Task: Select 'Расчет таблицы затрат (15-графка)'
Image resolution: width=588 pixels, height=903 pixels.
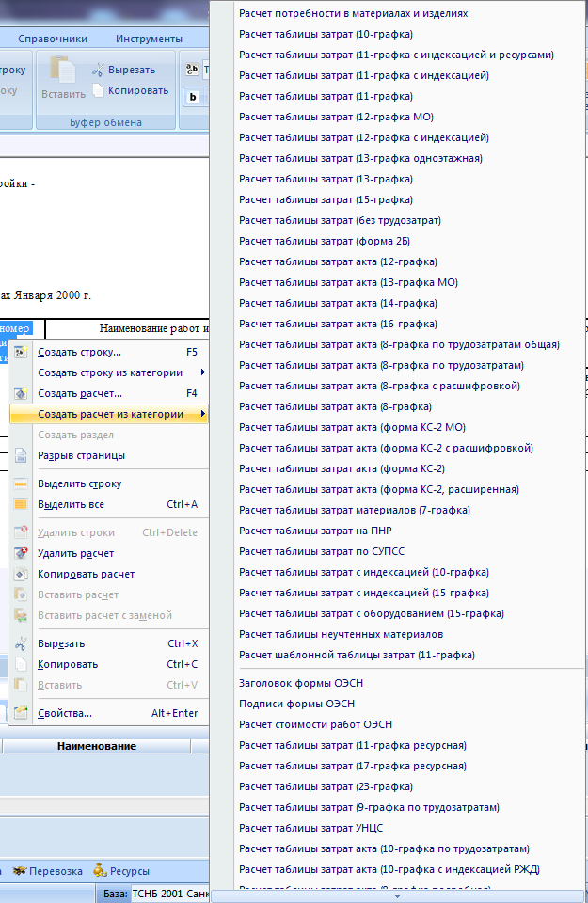Action: [x=326, y=199]
